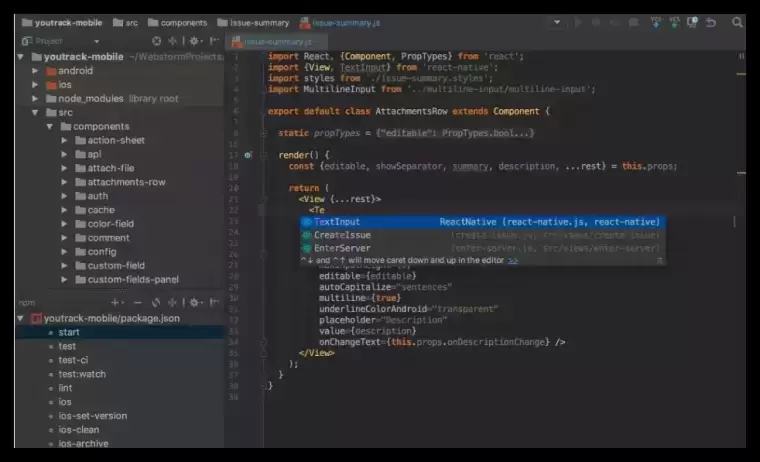Collapse the src folder
The width and height of the screenshot is (760, 462).
click(x=35, y=112)
